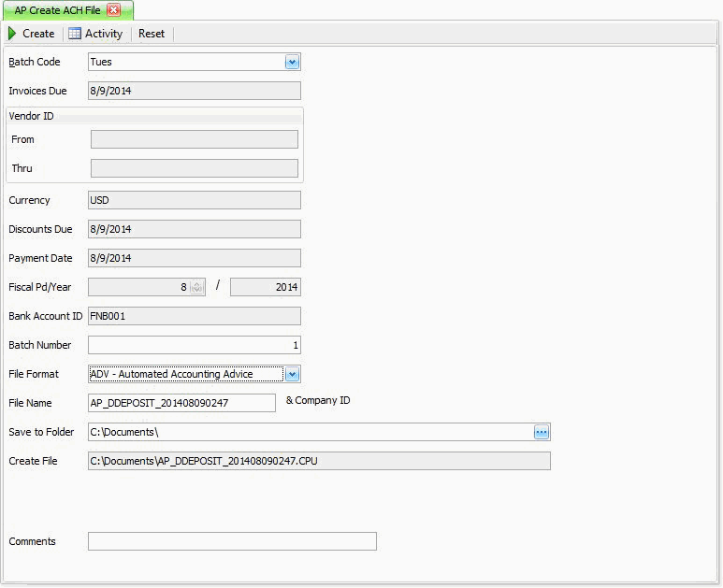
Task: Click the File Name text box
Action: pyautogui.click(x=181, y=403)
